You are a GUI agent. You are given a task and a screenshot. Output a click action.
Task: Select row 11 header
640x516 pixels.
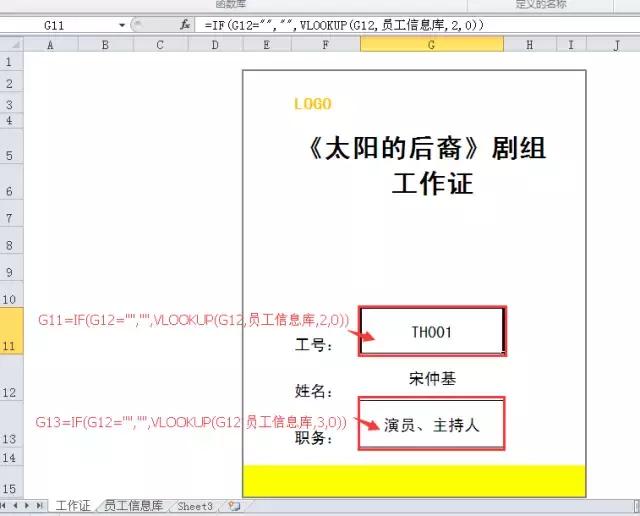coord(11,331)
